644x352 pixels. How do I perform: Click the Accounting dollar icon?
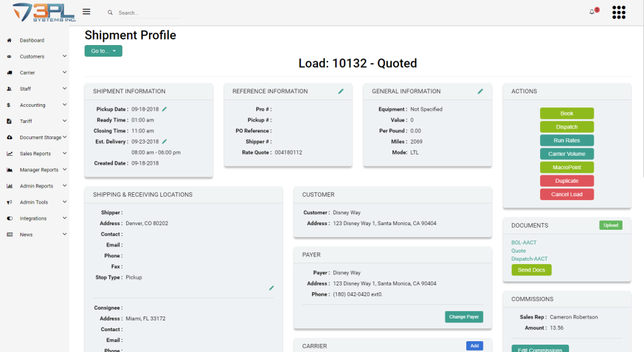click(x=9, y=105)
